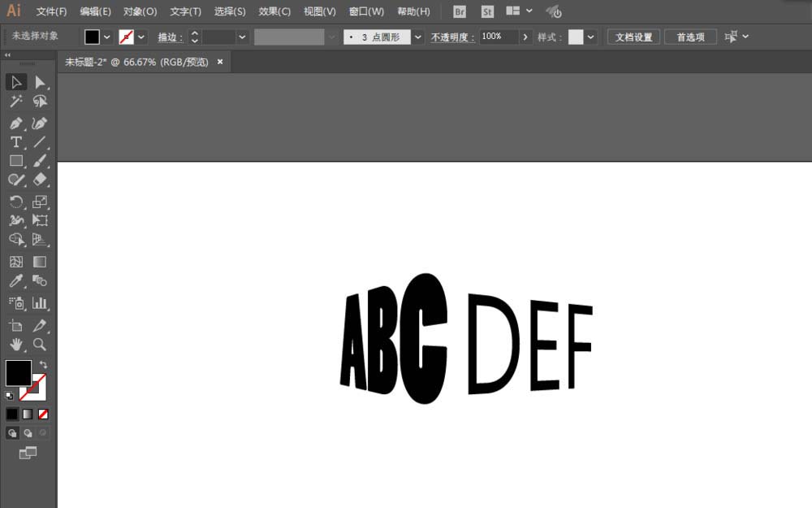This screenshot has height=508, width=812.
Task: Activate the Free Transform tool
Action: point(40,220)
